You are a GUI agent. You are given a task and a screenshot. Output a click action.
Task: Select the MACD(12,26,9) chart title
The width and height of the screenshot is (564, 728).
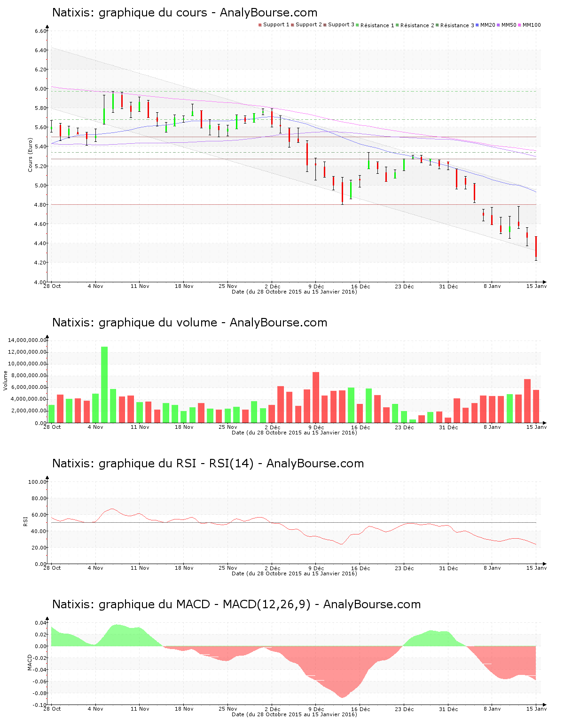[236, 604]
